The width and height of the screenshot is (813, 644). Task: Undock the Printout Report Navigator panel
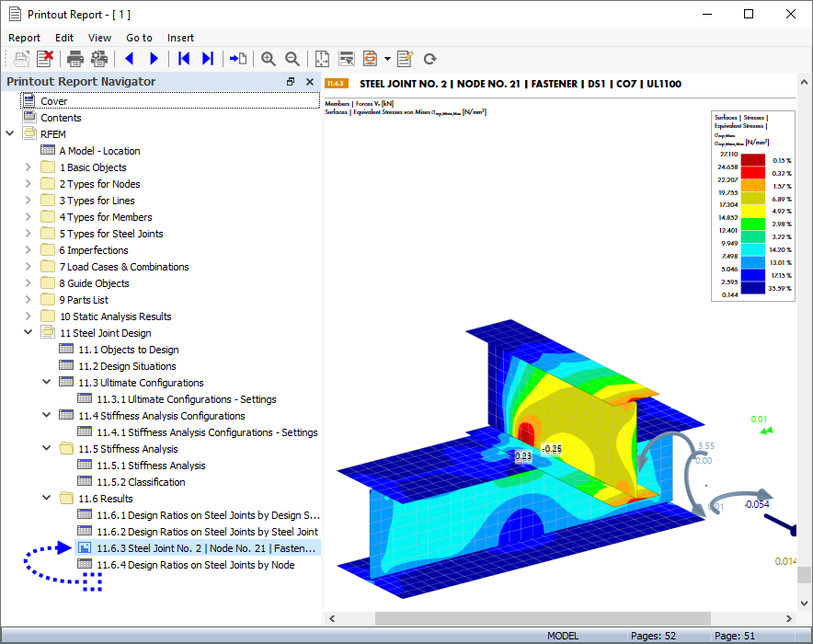pyautogui.click(x=291, y=81)
